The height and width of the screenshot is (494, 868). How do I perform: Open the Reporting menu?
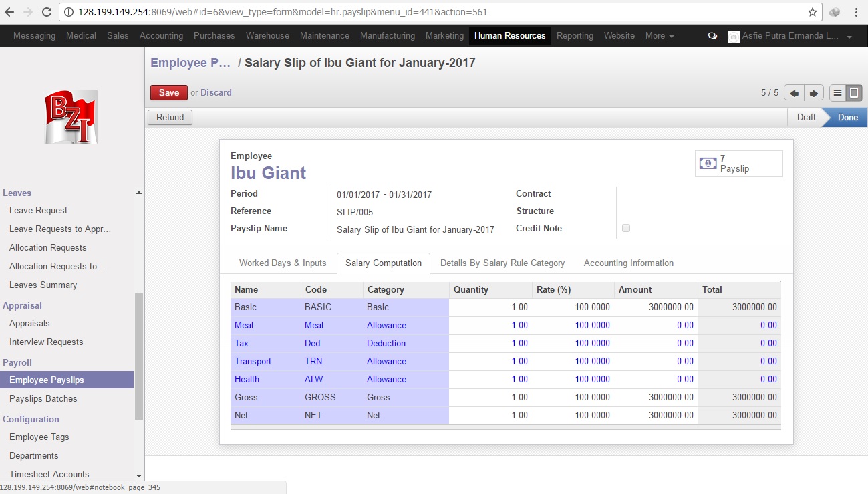(x=575, y=36)
